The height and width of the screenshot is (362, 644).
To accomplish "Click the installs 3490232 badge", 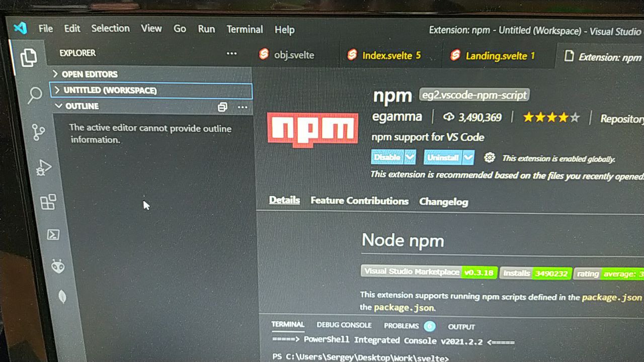I will (536, 273).
